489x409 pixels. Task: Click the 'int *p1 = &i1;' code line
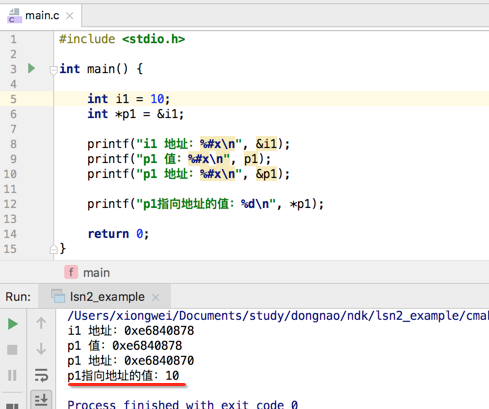pos(135,114)
